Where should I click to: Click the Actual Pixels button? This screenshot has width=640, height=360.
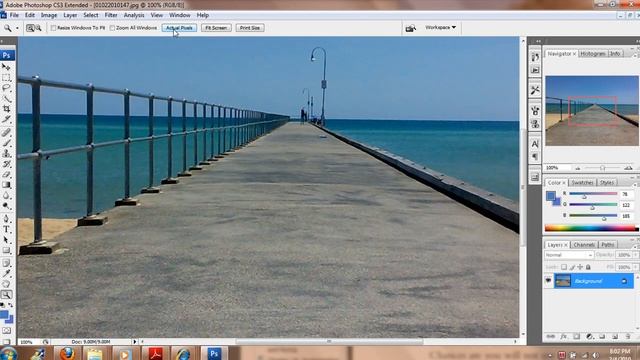[x=179, y=28]
